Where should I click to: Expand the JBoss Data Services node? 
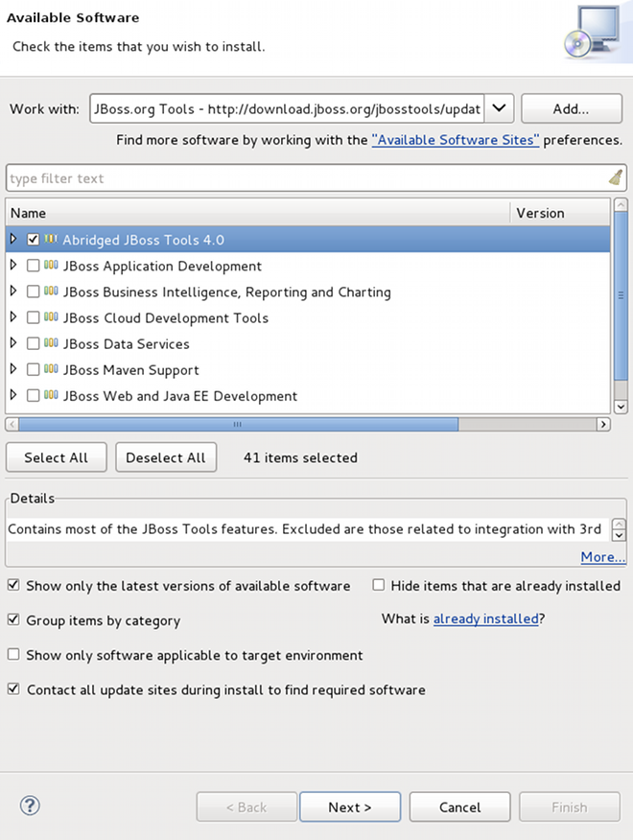13,343
